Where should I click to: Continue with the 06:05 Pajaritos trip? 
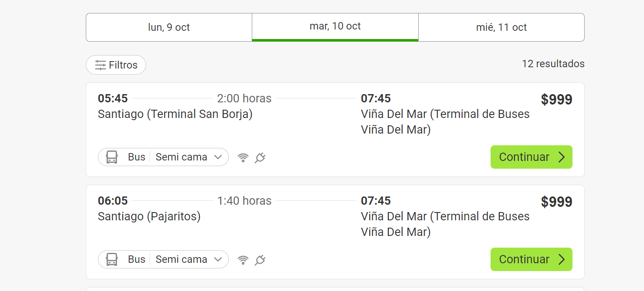pyautogui.click(x=531, y=259)
